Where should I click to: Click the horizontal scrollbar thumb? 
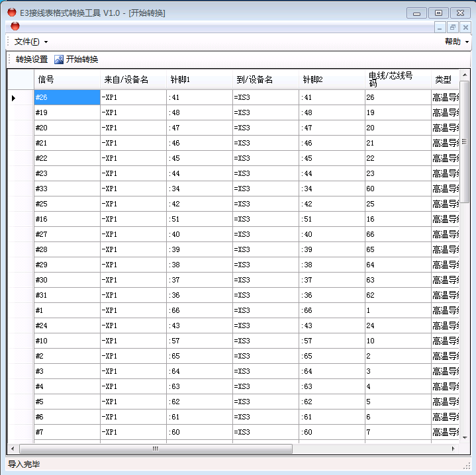[x=156, y=449]
